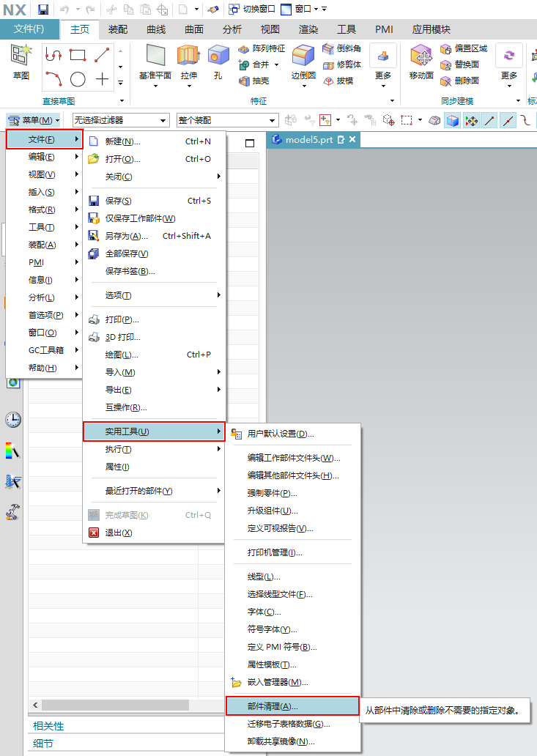Click the horizontal scrollbar left arrow
The image size is (537, 756).
pos(35,705)
